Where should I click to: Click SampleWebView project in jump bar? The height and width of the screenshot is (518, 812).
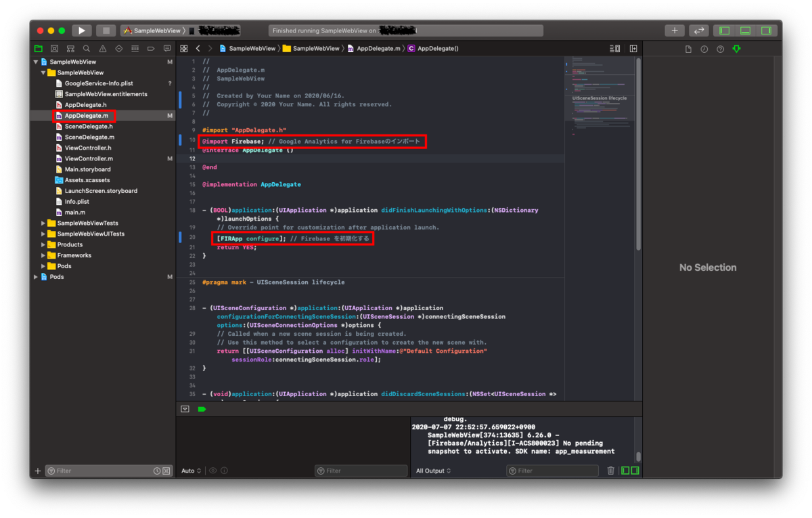247,49
